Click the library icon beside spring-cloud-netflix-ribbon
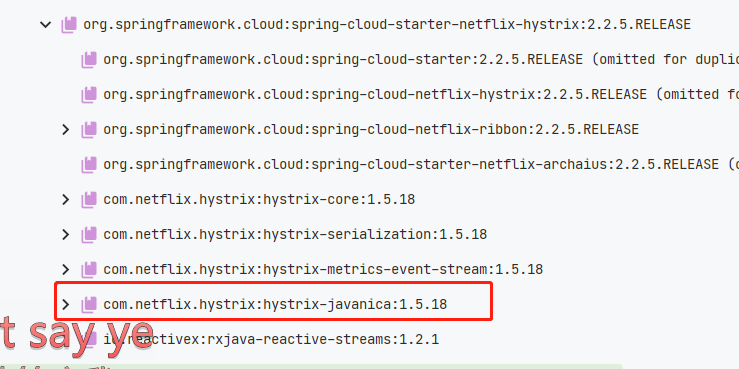This screenshot has width=739, height=369. tap(89, 129)
